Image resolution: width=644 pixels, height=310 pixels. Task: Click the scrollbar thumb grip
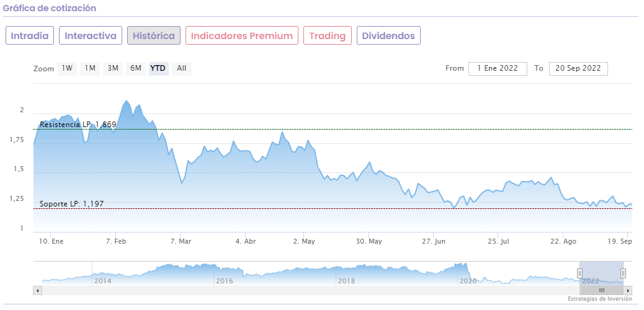pyautogui.click(x=602, y=290)
